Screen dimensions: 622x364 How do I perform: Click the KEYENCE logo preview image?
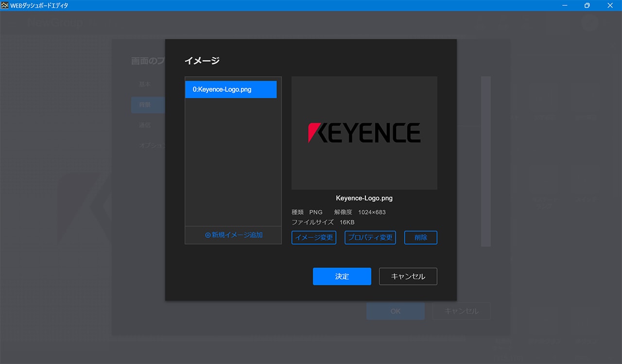(x=364, y=132)
